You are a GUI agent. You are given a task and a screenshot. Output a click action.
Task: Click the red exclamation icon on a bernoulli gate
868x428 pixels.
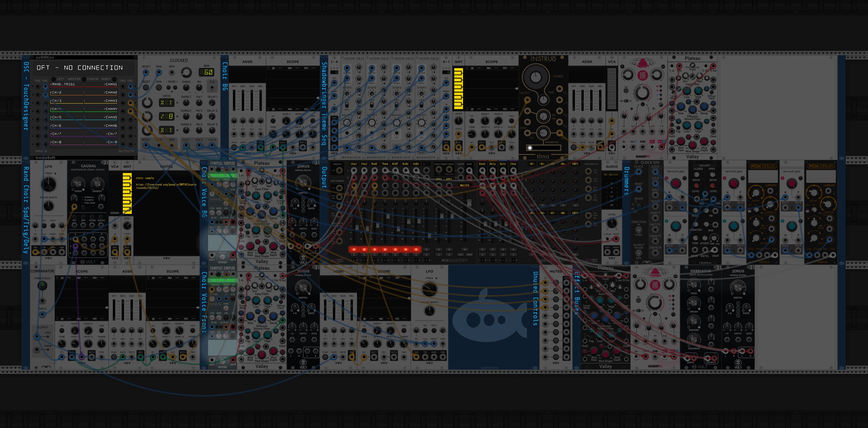[x=667, y=179]
